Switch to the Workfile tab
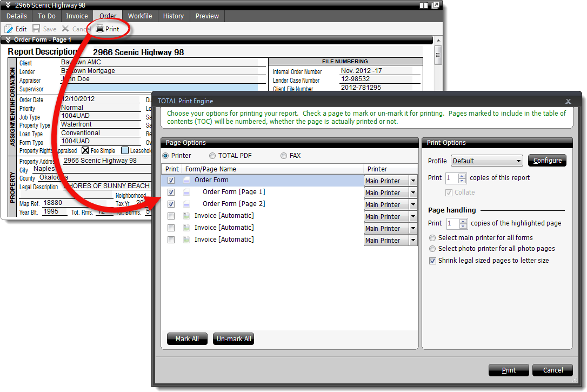Screen dimensions: 587x392 (x=140, y=16)
